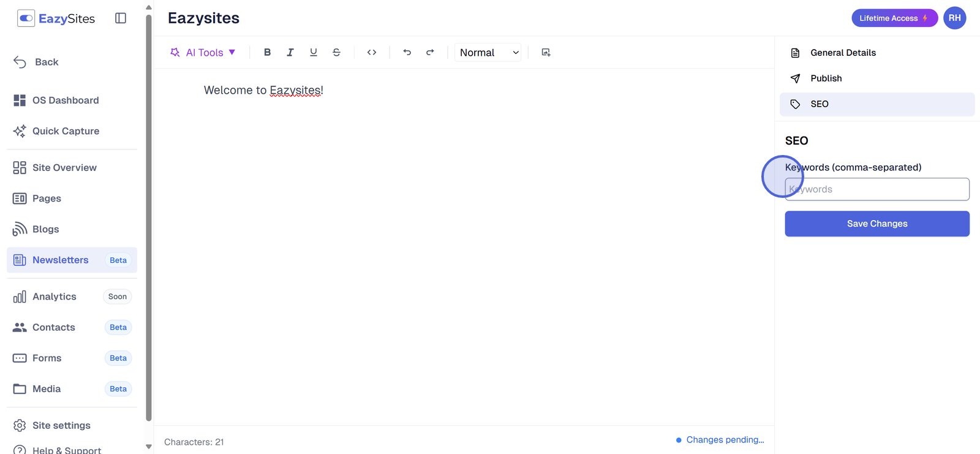Open Quick Capture
The image size is (980, 454).
pos(72,131)
